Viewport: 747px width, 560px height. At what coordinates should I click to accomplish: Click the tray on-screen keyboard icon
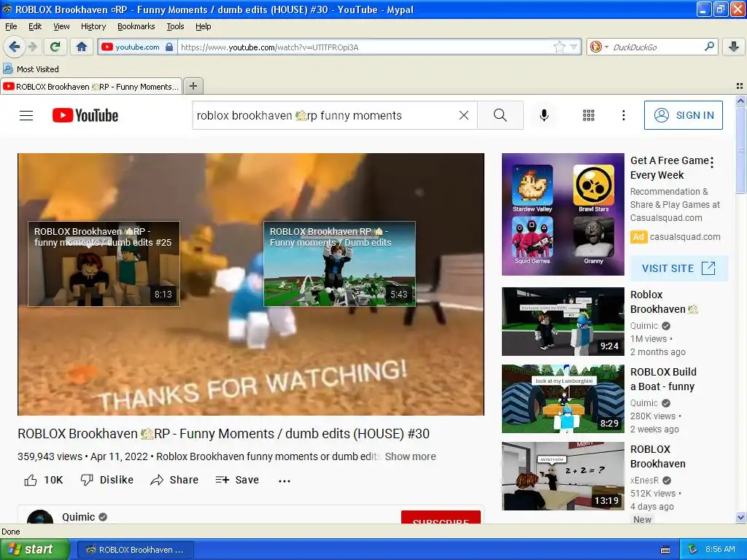[x=665, y=550]
